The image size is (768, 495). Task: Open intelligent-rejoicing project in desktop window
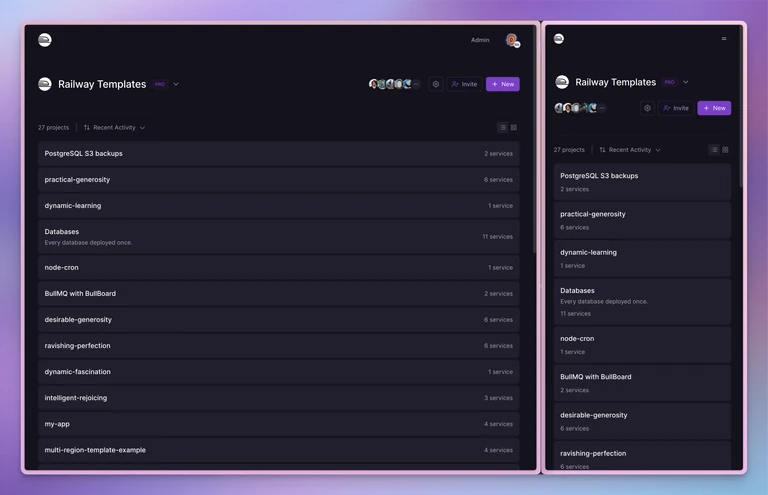pyautogui.click(x=279, y=398)
